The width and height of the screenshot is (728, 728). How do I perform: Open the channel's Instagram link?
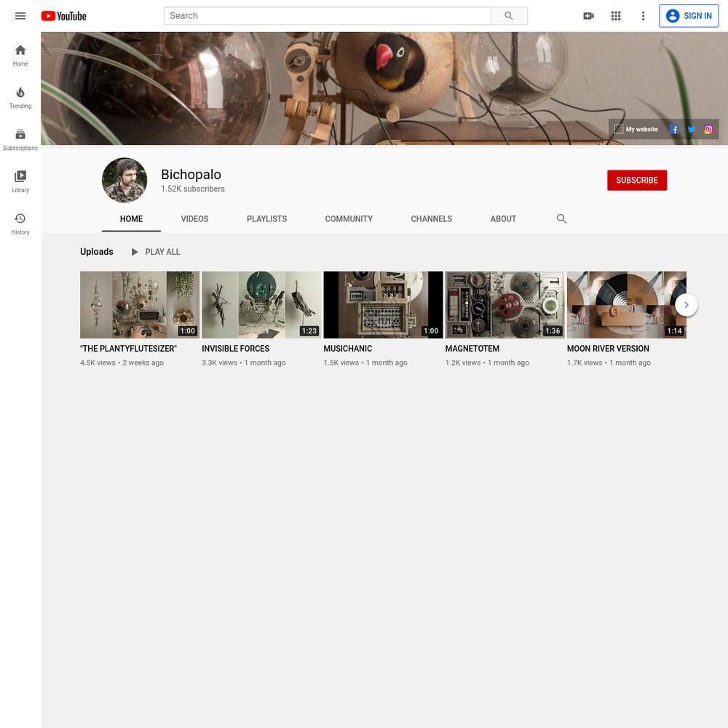coord(708,130)
